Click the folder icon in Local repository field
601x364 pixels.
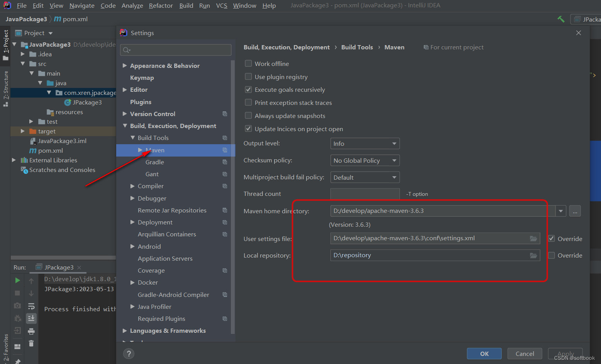[533, 255]
